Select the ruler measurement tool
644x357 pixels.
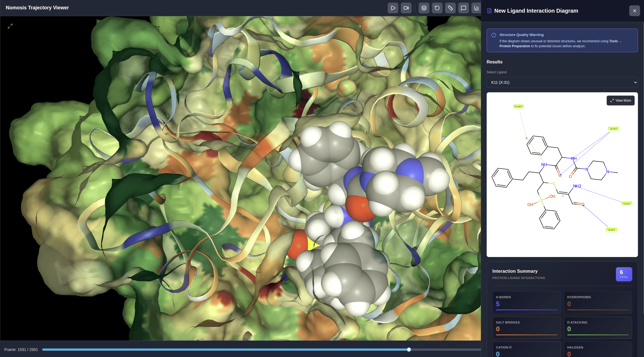[450, 8]
